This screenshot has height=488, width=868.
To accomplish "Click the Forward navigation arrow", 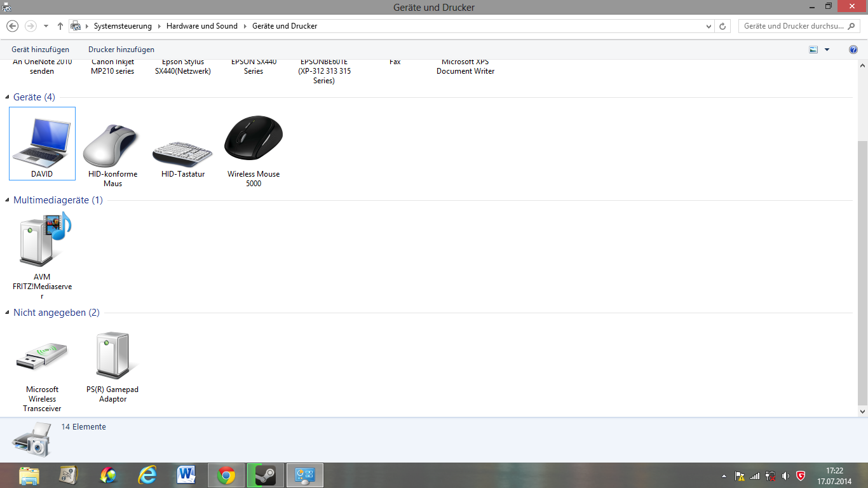I will (31, 26).
